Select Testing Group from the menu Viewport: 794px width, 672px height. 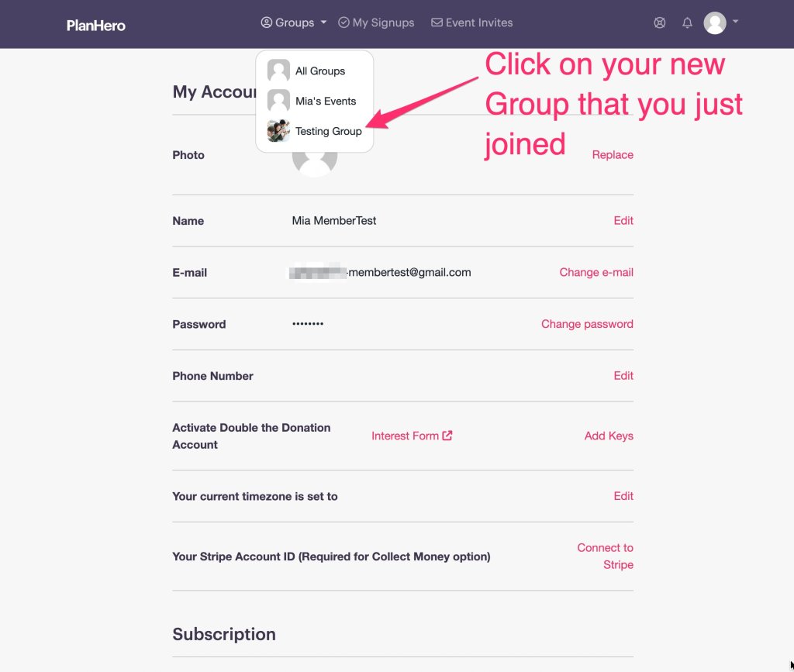328,131
